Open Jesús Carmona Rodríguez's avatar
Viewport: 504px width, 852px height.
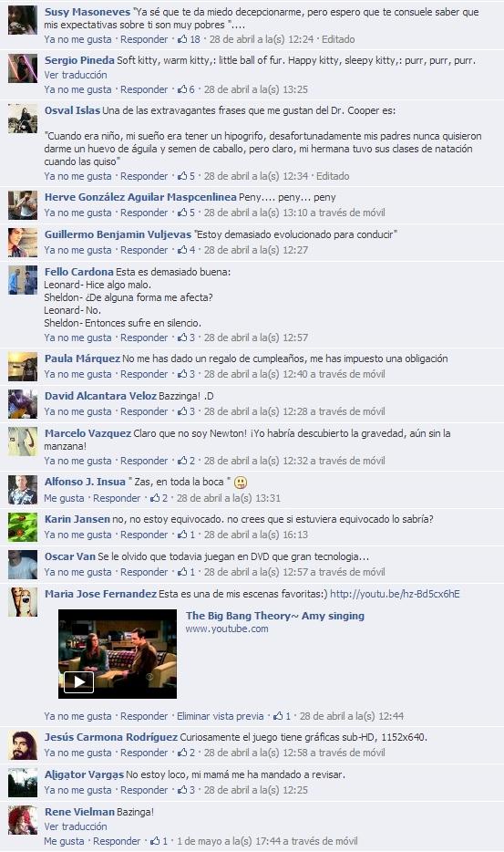pos(23,745)
